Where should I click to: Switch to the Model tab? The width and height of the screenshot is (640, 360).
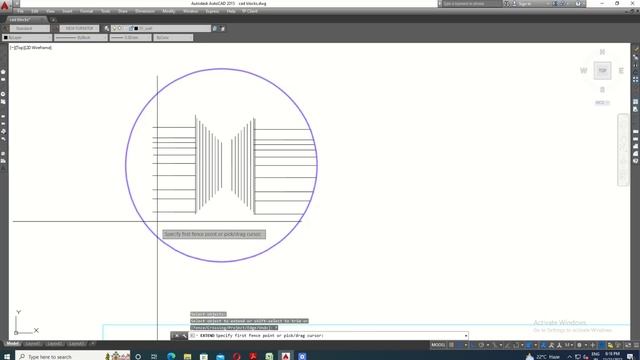click(12, 344)
